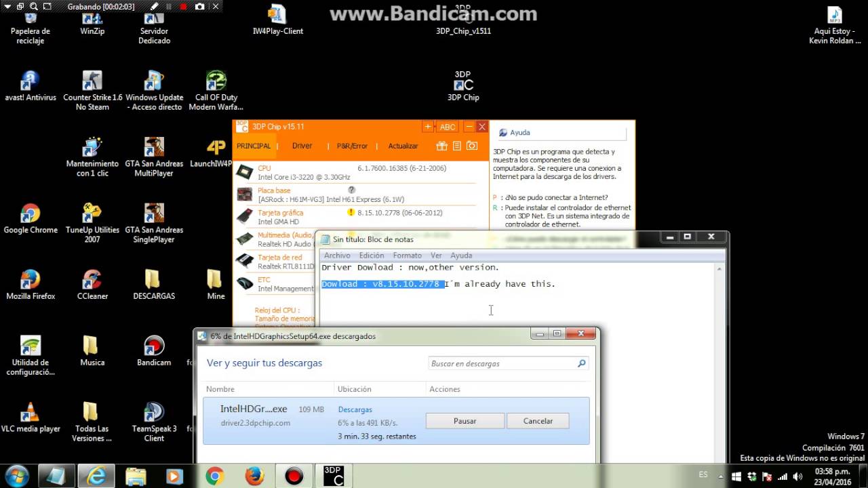Click the CPU chip icon in 3DP Chip

coord(244,172)
